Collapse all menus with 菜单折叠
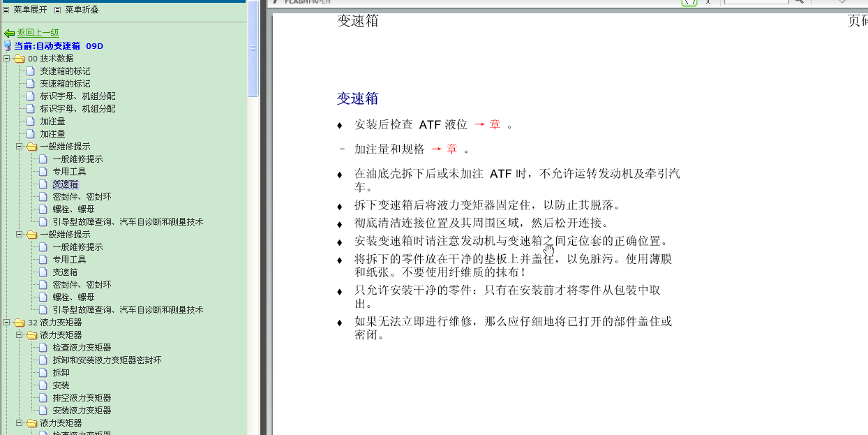 point(82,10)
